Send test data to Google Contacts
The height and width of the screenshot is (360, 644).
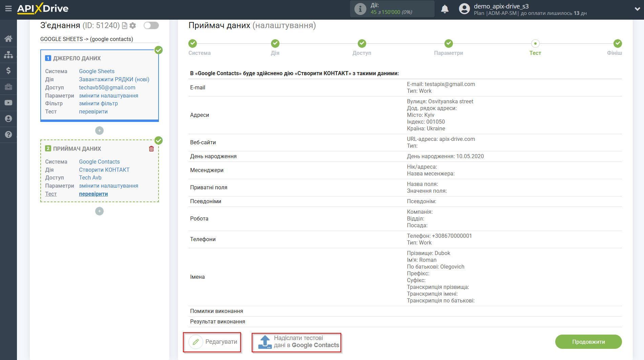pyautogui.click(x=296, y=342)
